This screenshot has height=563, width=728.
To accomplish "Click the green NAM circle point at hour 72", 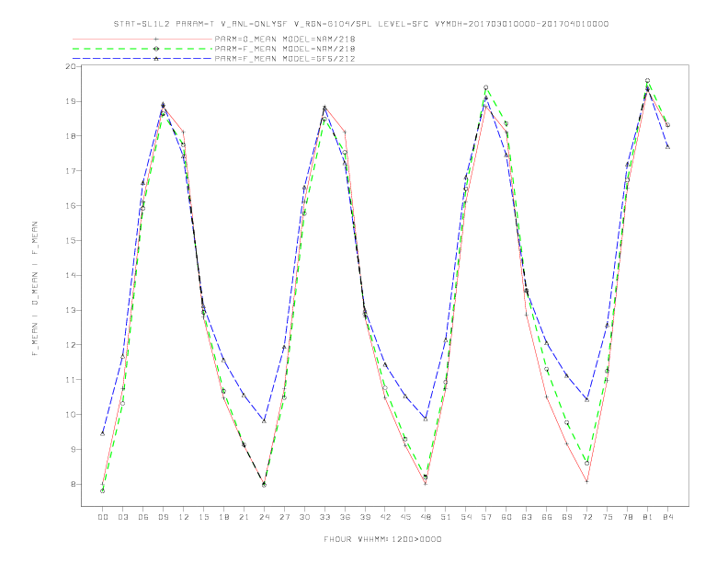I will (x=586, y=463).
